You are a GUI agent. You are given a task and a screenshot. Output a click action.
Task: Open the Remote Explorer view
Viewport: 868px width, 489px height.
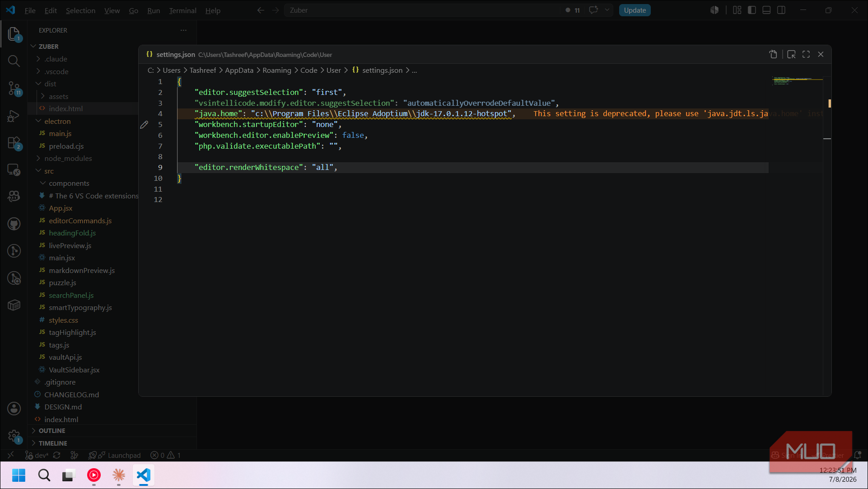pyautogui.click(x=14, y=170)
